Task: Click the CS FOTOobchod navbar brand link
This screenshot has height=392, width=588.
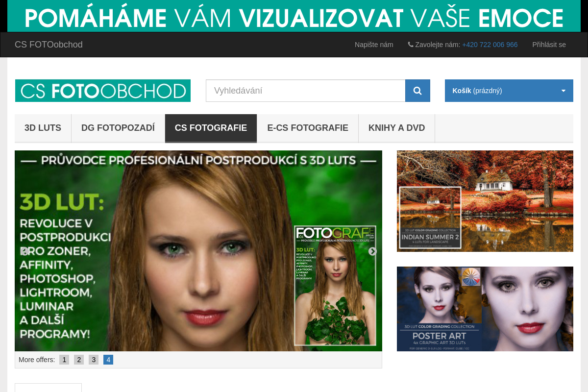Action: click(x=49, y=45)
